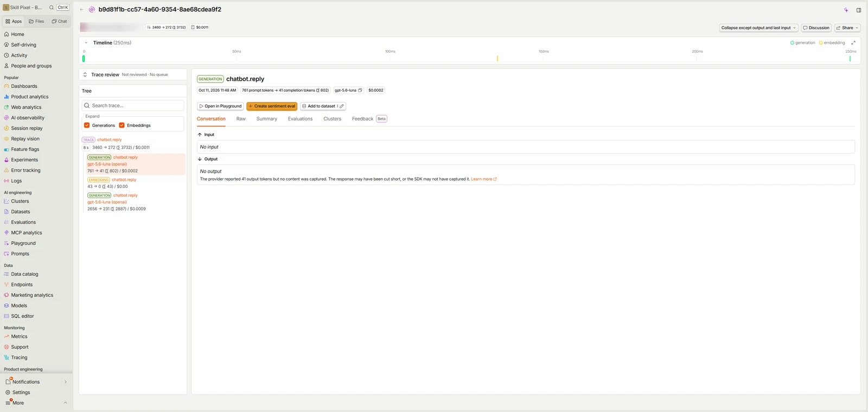Uncheck the Embeddings checkbox
868x412 pixels.
pyautogui.click(x=122, y=125)
